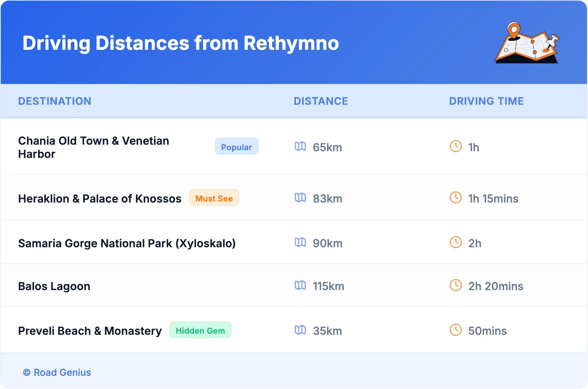The height and width of the screenshot is (389, 588).
Task: Select Heraklion & Palace of Knossos
Action: [100, 199]
